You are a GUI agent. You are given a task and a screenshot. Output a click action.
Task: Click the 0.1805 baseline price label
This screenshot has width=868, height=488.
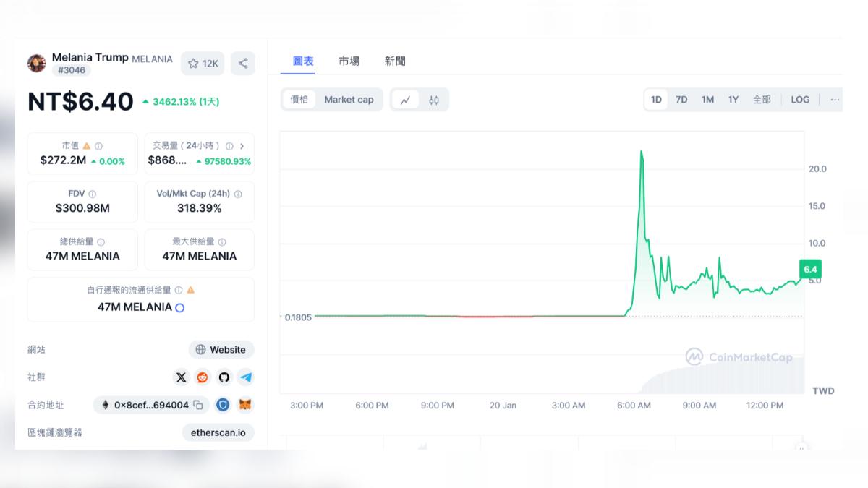[297, 317]
